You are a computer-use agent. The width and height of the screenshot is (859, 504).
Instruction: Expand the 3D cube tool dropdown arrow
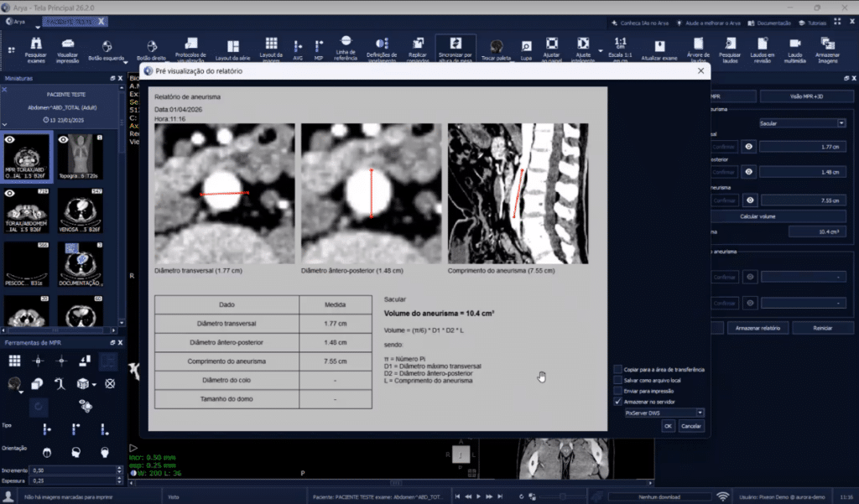[94, 385]
